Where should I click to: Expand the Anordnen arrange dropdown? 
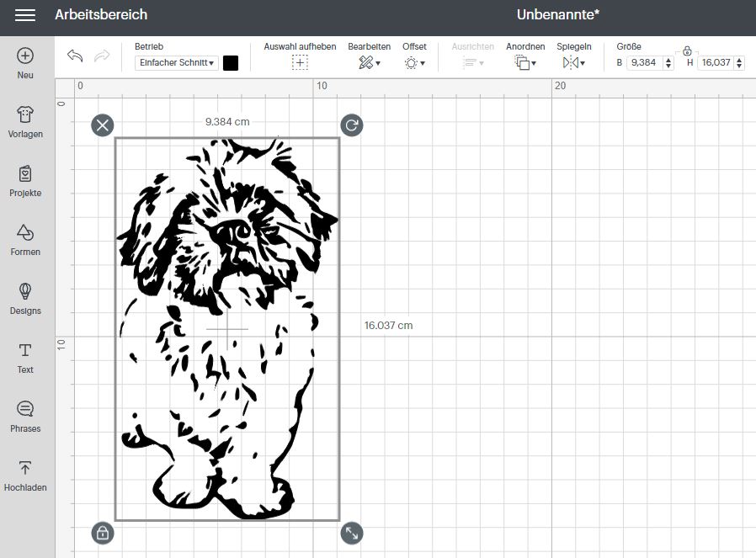click(525, 63)
